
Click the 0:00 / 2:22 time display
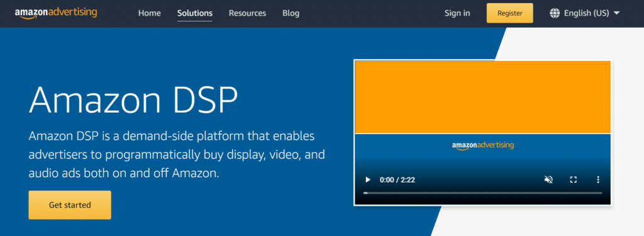(397, 179)
